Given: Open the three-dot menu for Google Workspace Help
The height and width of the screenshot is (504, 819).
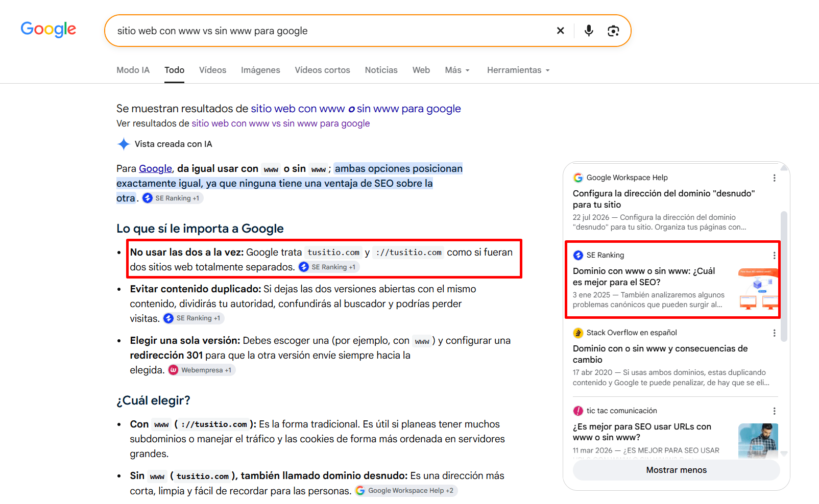Looking at the screenshot, I should pos(774,178).
